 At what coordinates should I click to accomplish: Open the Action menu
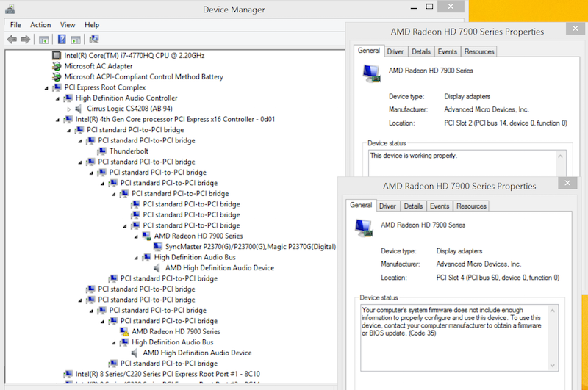[x=40, y=25]
